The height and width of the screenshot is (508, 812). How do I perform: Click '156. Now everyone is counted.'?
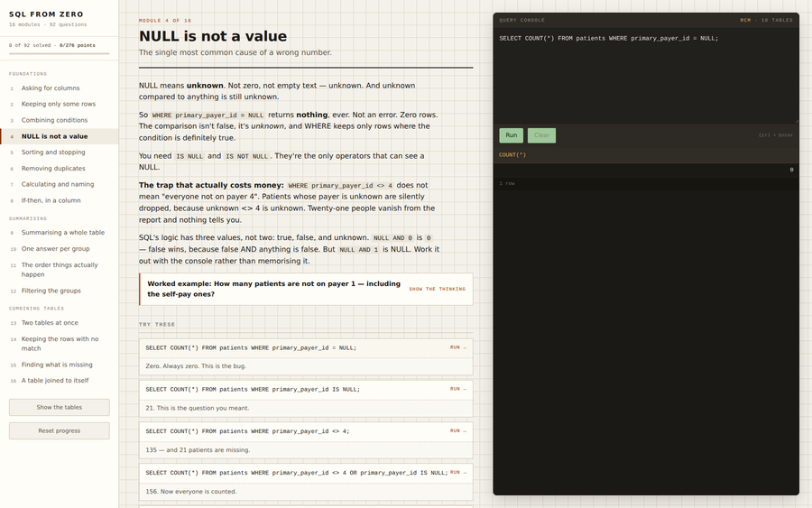pos(191,492)
